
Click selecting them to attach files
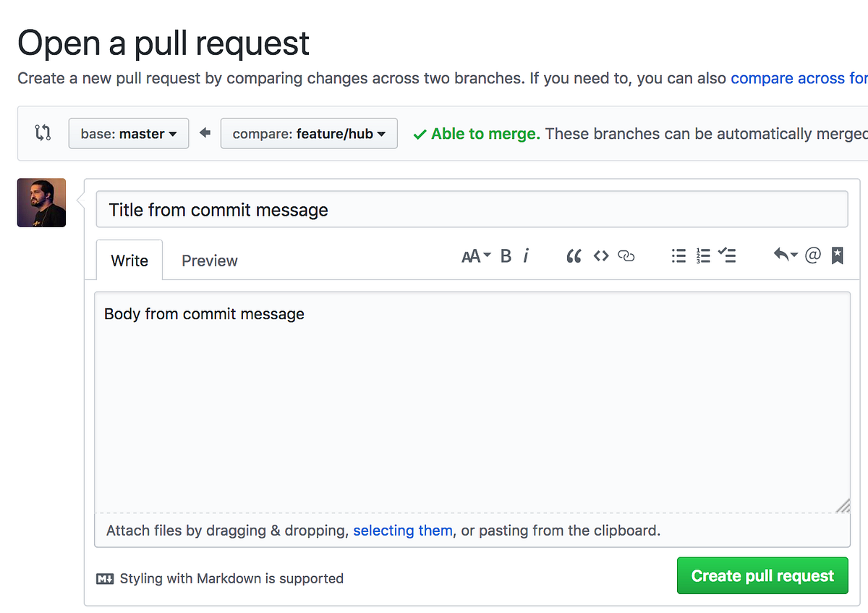coord(402,530)
